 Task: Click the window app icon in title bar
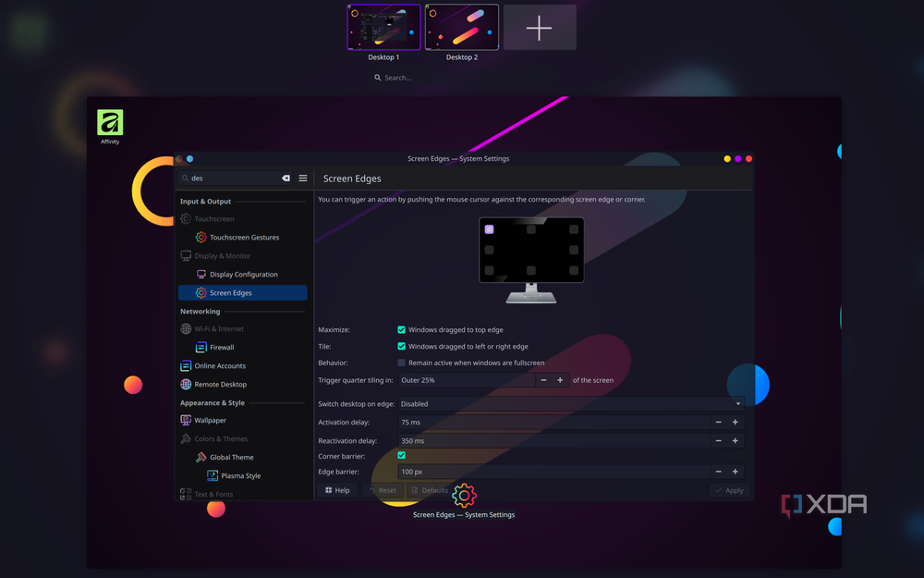click(179, 159)
